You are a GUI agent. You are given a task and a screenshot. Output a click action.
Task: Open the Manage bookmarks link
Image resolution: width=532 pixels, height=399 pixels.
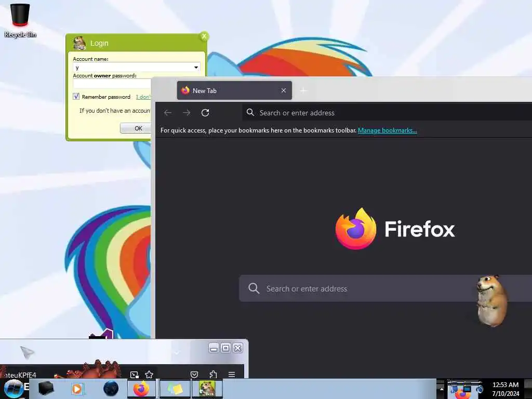point(388,130)
